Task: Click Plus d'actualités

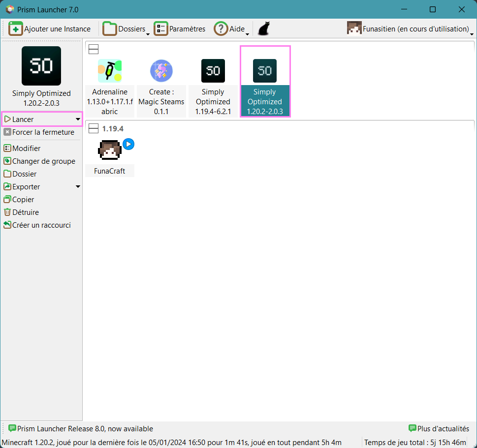Action: point(439,428)
